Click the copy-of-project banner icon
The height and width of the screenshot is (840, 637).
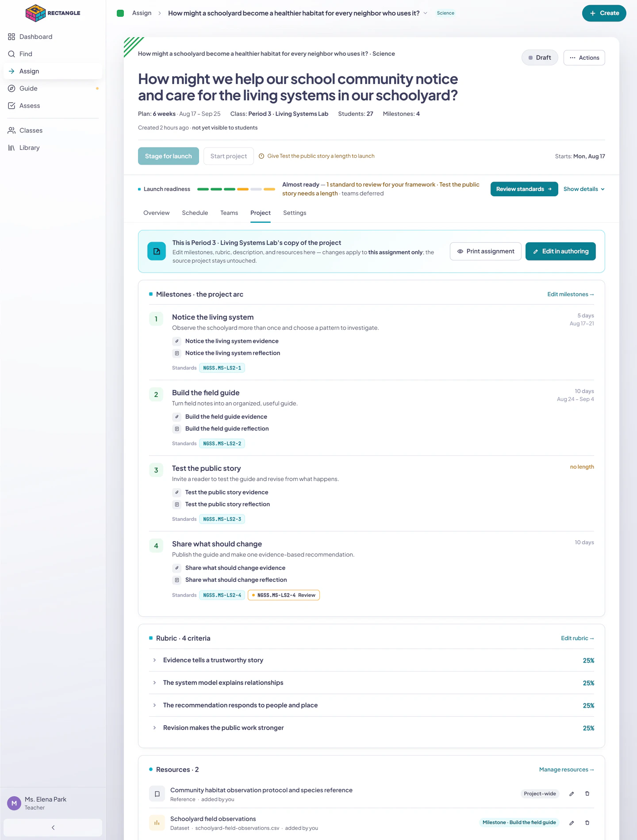pyautogui.click(x=157, y=251)
